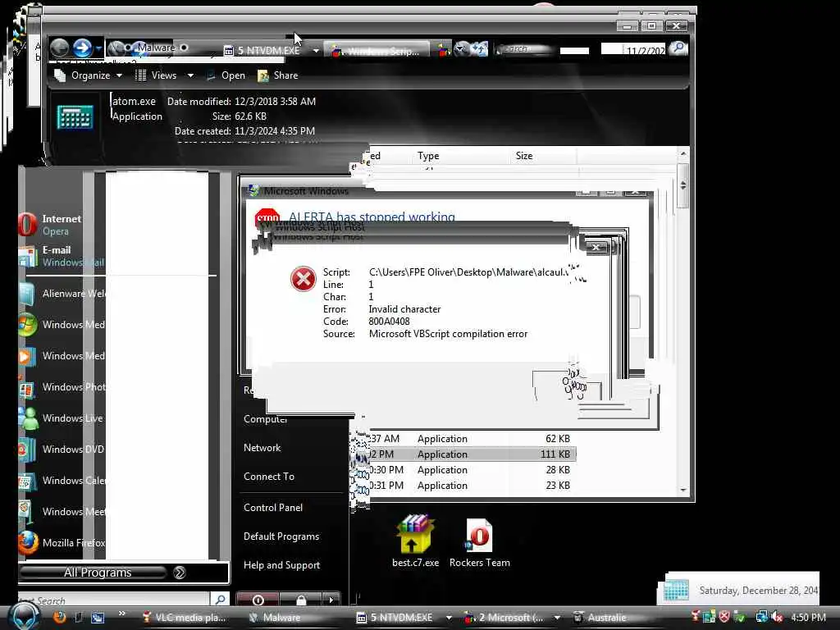Open the recent pages dropdown beside Forward

pos(98,49)
